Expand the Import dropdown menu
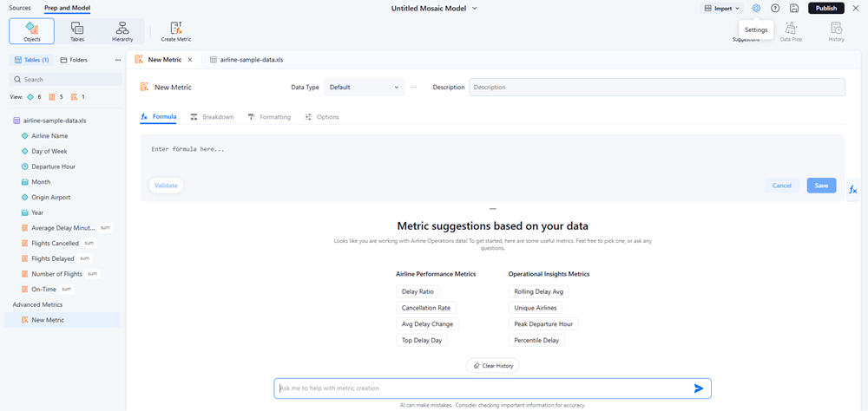Image resolution: width=868 pixels, height=411 pixels. (x=721, y=9)
